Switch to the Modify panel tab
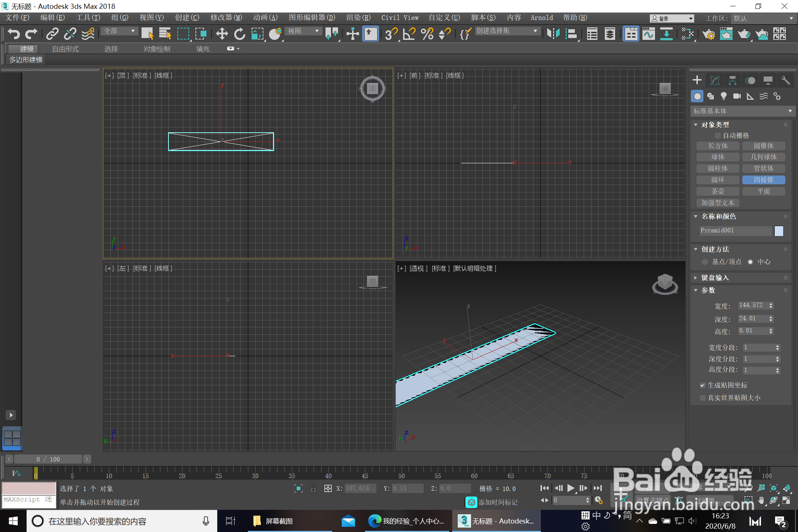Screen dimensions: 798x532 point(715,81)
